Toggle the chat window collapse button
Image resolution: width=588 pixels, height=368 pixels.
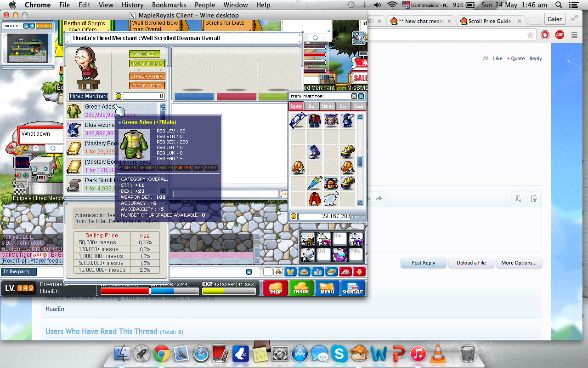(249, 272)
